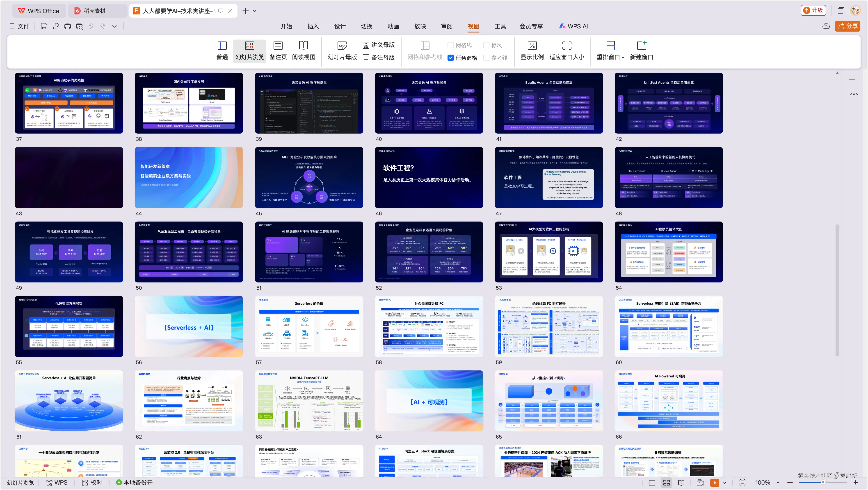
Task: Open the Notes Page (备注页) view
Action: tap(278, 50)
